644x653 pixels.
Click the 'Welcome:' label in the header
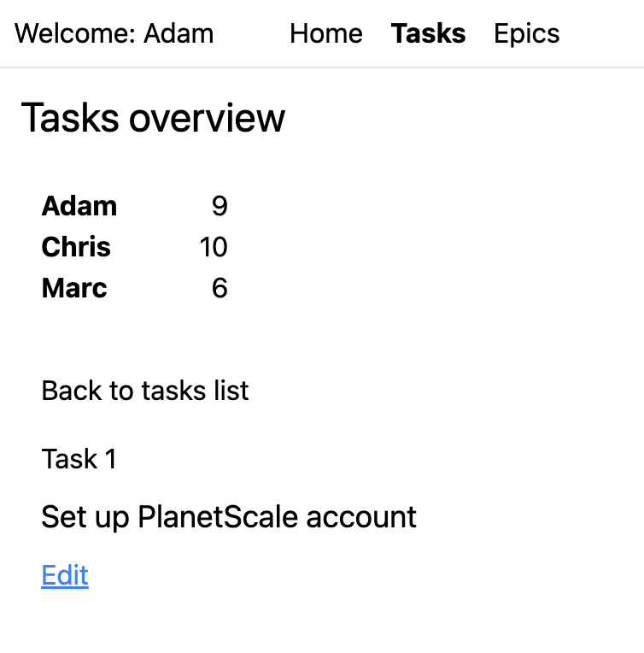click(x=75, y=33)
